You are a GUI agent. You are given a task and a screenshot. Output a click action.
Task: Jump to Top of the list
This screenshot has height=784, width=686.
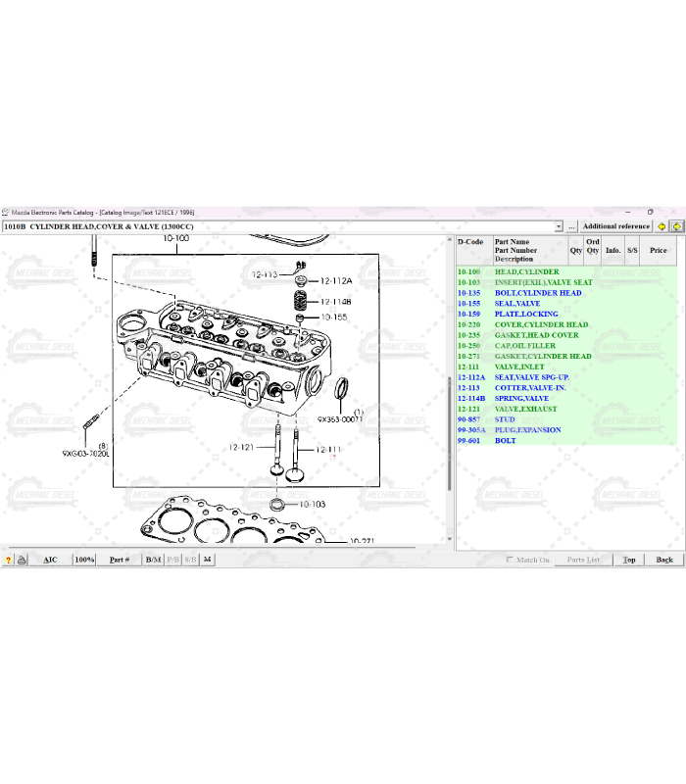[629, 560]
